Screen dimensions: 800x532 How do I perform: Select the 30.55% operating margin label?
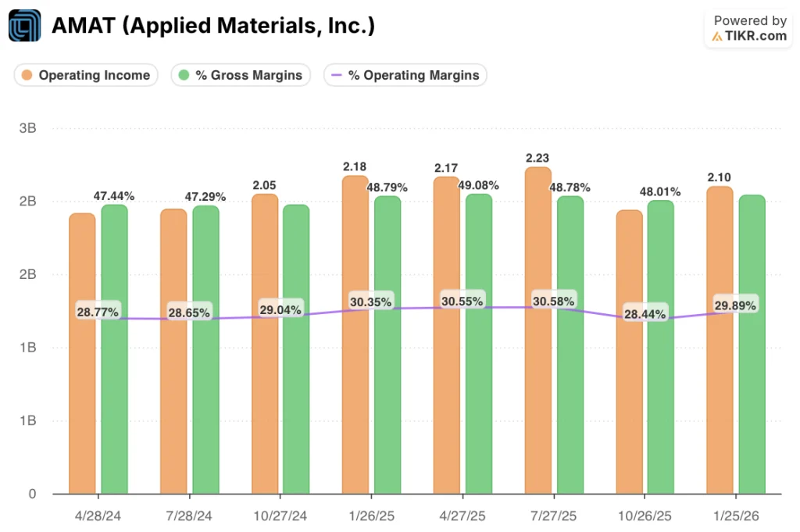(x=462, y=301)
